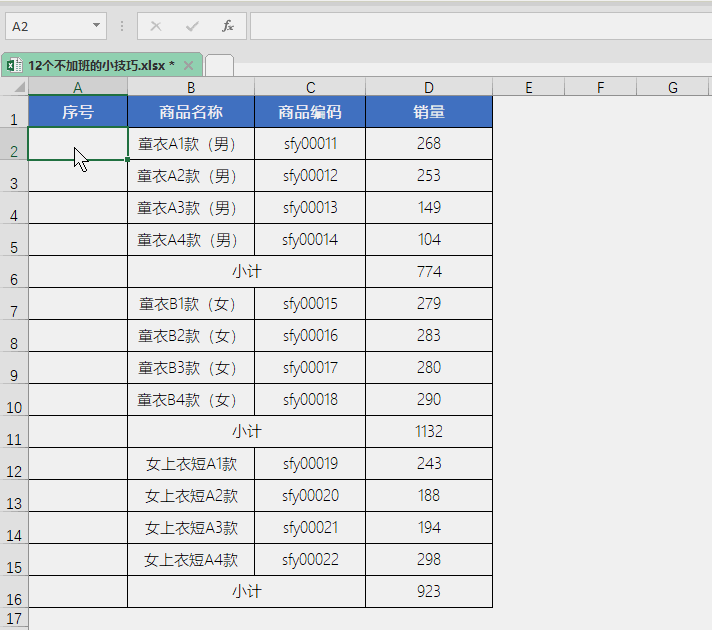The image size is (712, 630).
Task: Click the Name Box showing A2
Action: click(45, 26)
